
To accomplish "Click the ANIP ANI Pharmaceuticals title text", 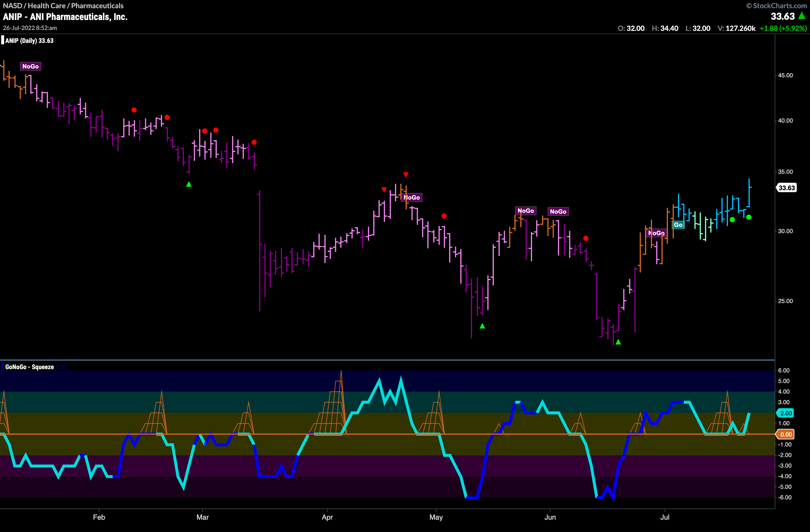I will tap(65, 17).
